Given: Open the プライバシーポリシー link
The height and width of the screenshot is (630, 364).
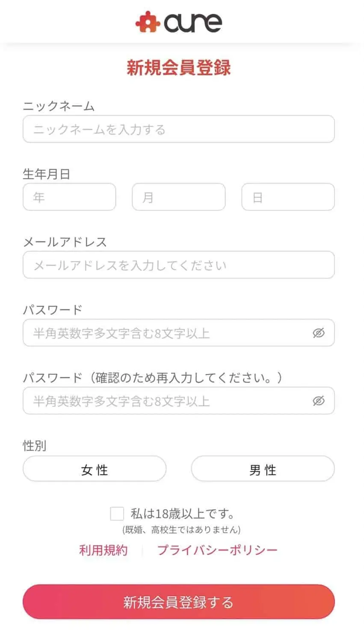Looking at the screenshot, I should (x=217, y=550).
